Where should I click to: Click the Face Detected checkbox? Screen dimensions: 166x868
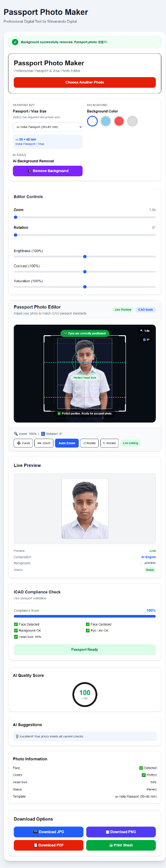pos(16,624)
